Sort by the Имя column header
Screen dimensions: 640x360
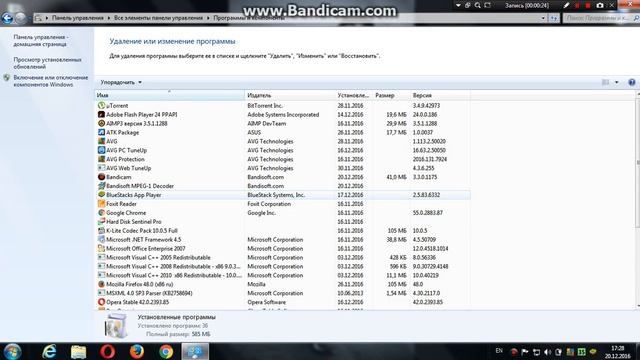[170, 95]
